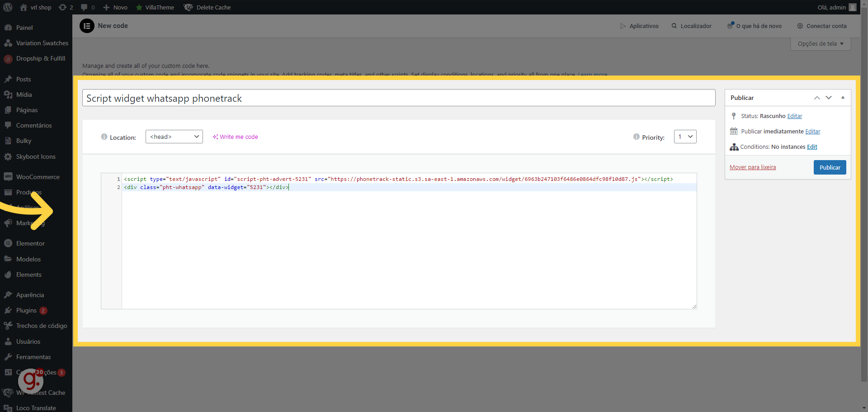Click the Plugins plug icon

tap(8, 310)
